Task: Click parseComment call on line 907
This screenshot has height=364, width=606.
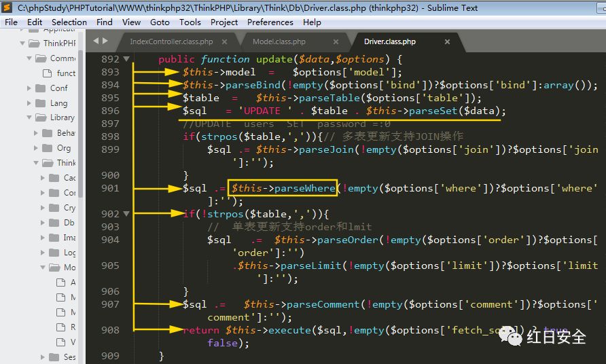Action: pyautogui.click(x=323, y=304)
